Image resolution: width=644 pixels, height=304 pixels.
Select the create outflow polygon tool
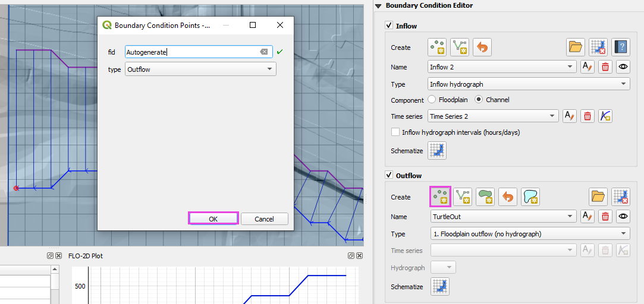(x=485, y=197)
